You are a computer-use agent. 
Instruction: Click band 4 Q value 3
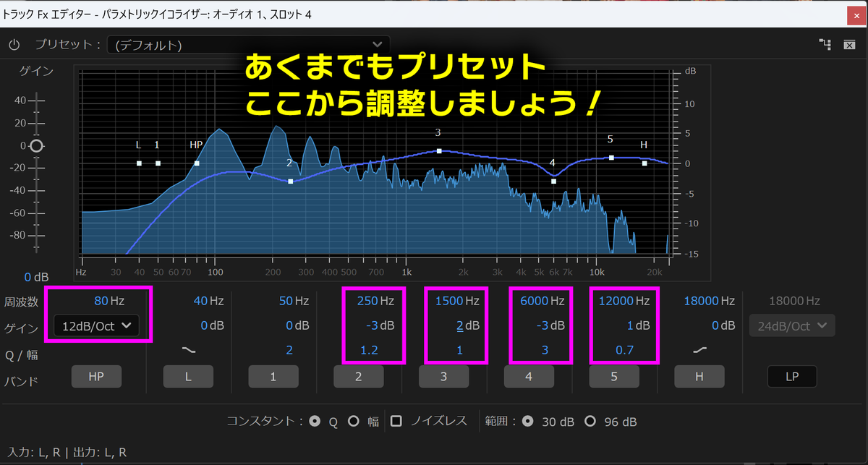tap(545, 351)
